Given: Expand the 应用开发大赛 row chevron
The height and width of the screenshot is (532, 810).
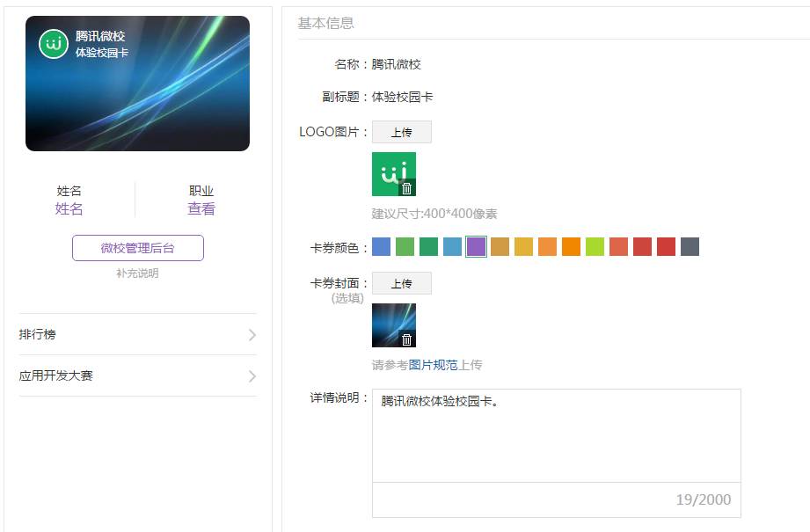Looking at the screenshot, I should (252, 376).
